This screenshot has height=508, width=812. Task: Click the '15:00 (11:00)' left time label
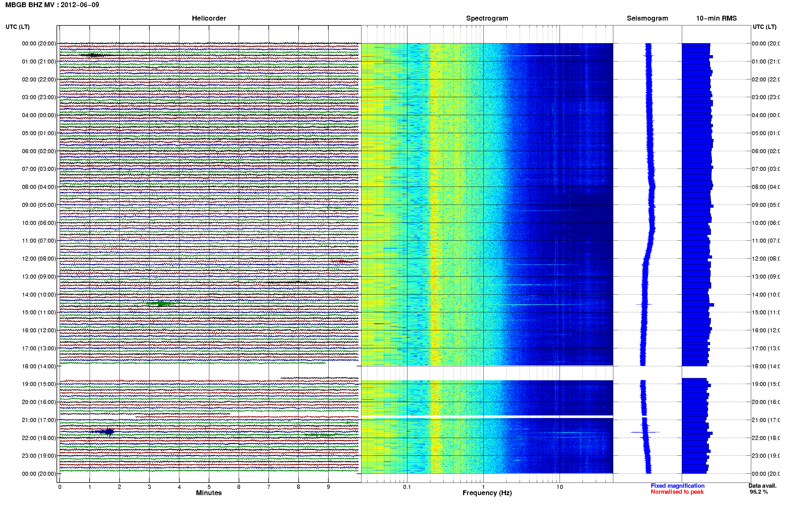pyautogui.click(x=39, y=313)
